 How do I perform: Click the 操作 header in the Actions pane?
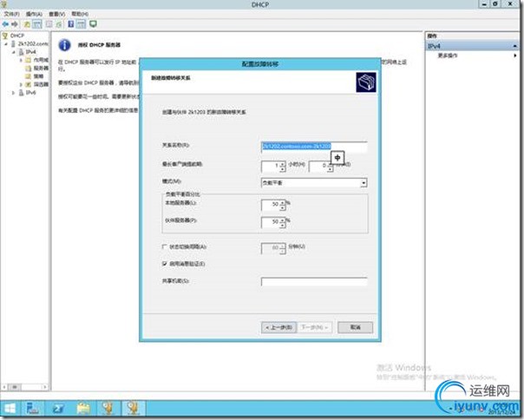pyautogui.click(x=432, y=36)
